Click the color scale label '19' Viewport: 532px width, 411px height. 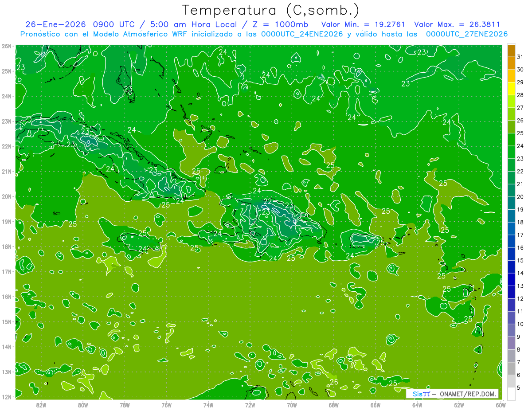coord(520,209)
